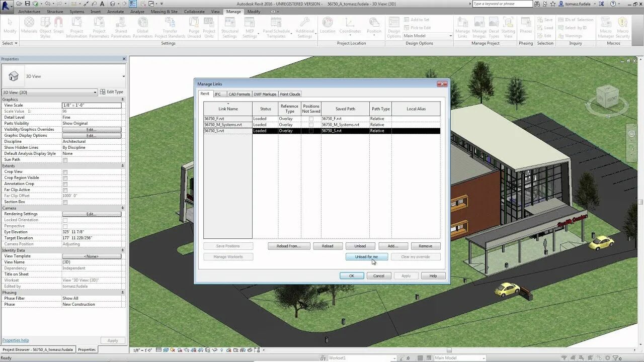Click the search keyword input field
This screenshot has height=362, width=644.
point(502,4)
